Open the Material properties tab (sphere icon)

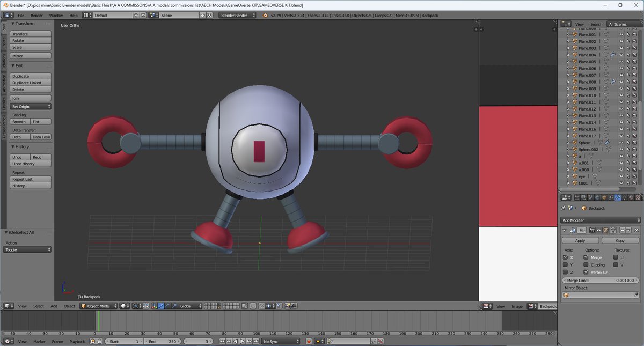tap(631, 197)
